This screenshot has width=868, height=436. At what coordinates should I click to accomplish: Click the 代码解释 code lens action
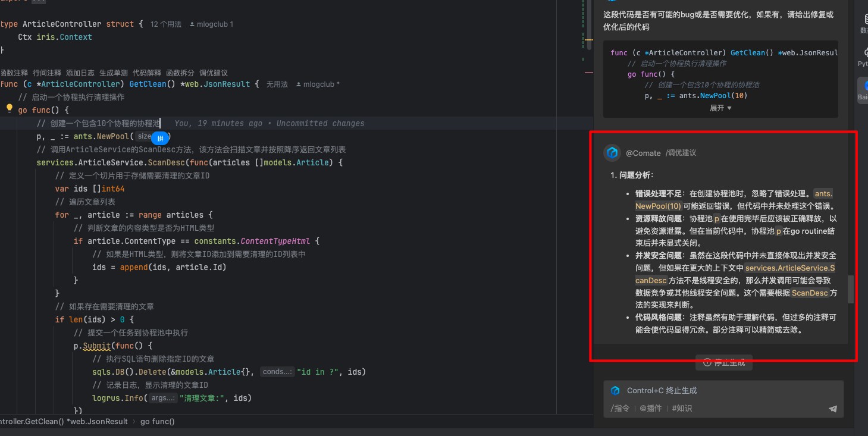coord(147,73)
